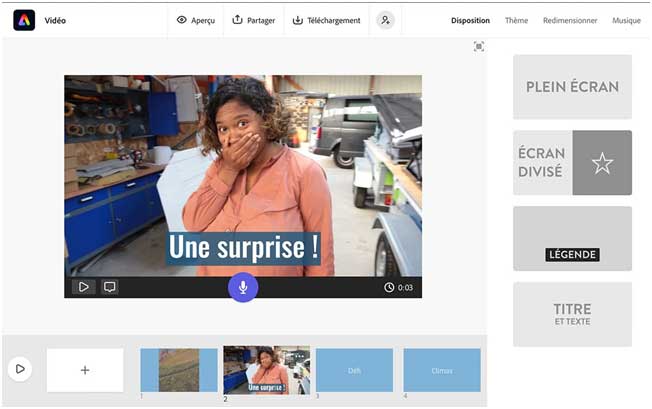
Task: Choose the Écran divisé layout
Action: coord(573,163)
